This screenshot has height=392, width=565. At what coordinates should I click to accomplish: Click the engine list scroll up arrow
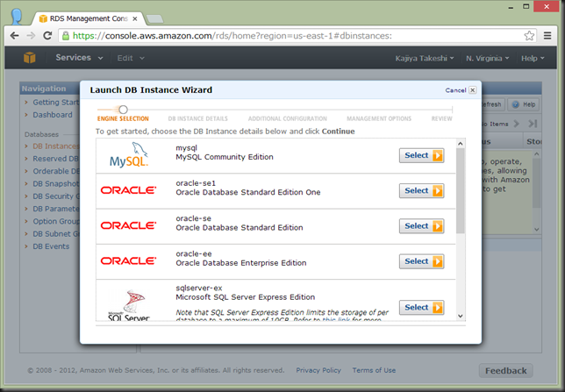click(x=460, y=144)
